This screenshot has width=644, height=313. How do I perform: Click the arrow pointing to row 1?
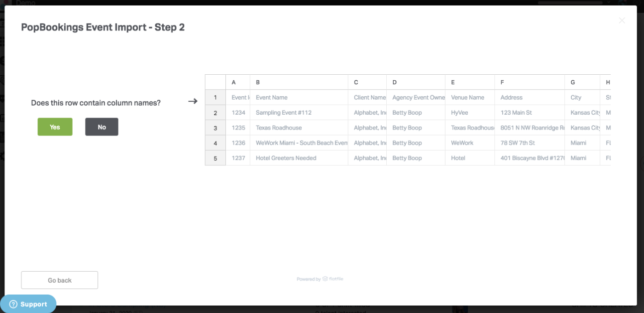pos(193,101)
